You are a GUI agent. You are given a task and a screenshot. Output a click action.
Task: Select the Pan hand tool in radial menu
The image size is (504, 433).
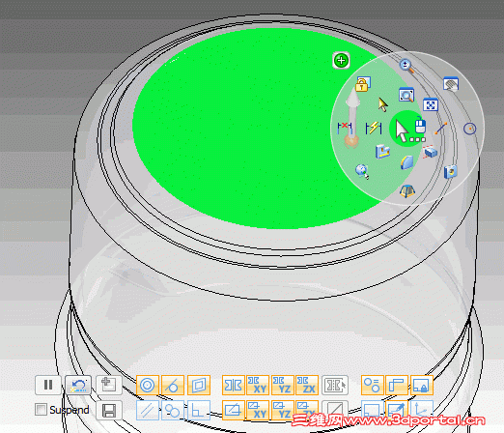[451, 84]
